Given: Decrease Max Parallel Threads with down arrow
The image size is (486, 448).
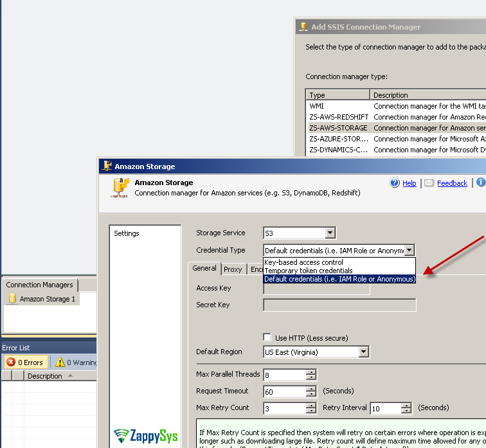Looking at the screenshot, I should point(311,377).
